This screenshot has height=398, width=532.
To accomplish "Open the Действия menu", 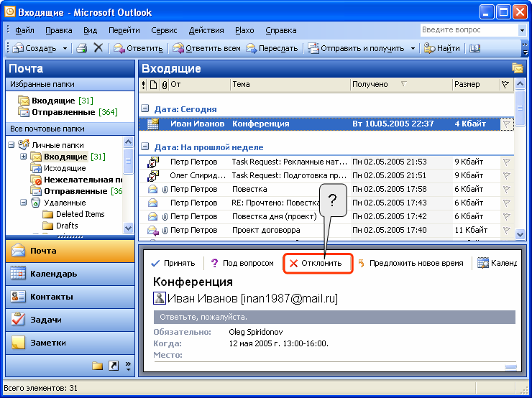I will [x=206, y=30].
